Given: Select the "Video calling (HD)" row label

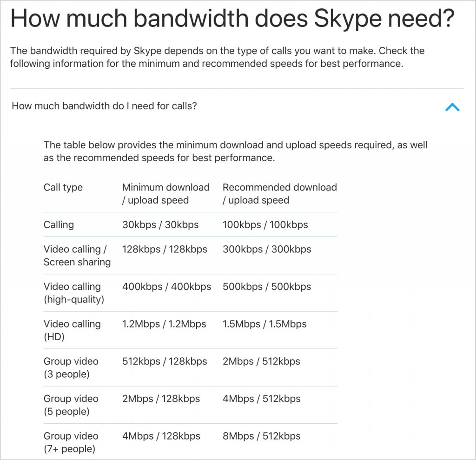Looking at the screenshot, I should tap(72, 330).
